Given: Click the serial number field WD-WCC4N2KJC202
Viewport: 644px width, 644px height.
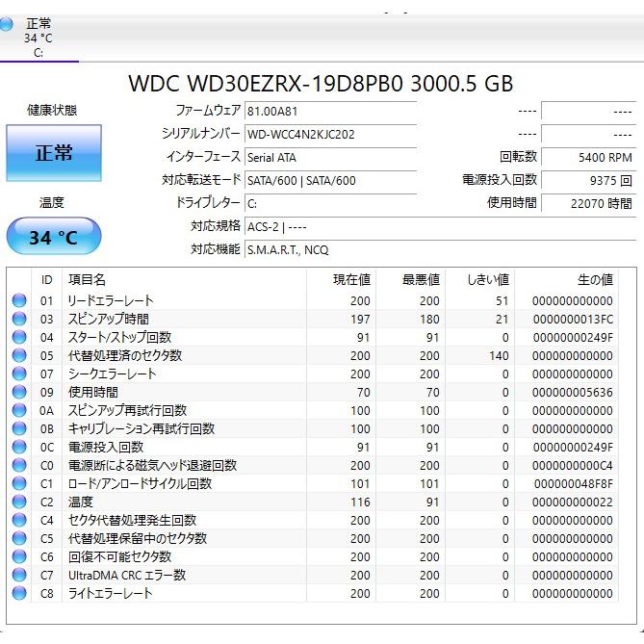Looking at the screenshot, I should pos(330,135).
